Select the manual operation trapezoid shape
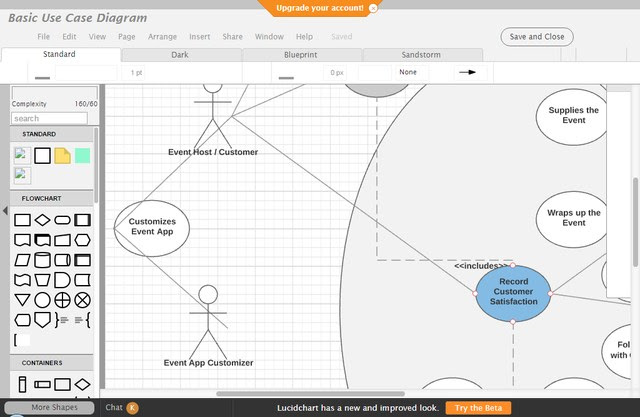 click(42, 280)
